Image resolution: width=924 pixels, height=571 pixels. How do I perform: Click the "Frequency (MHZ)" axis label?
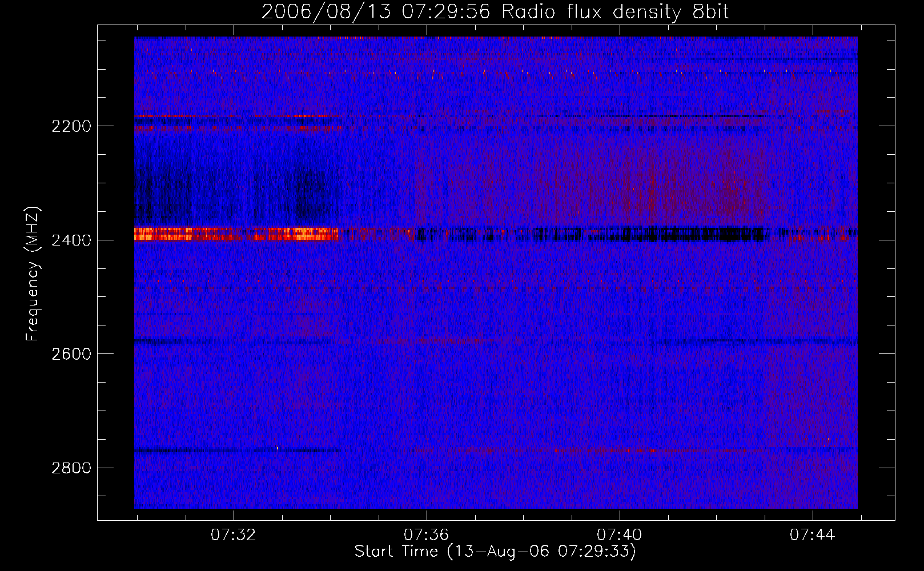33,274
